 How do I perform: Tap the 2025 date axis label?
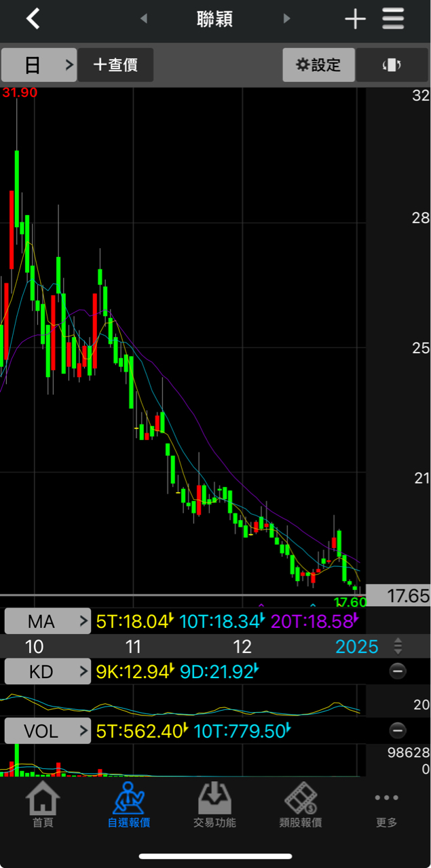tap(357, 646)
